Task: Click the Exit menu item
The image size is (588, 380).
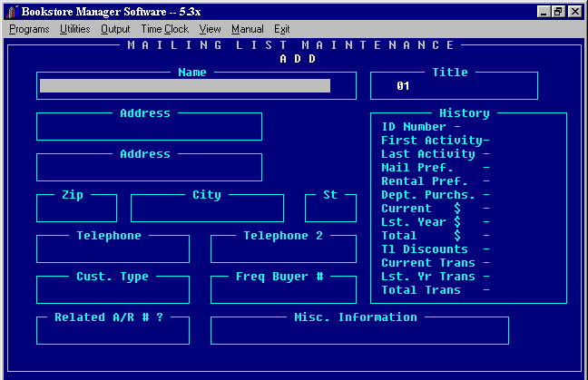Action: pyautogui.click(x=281, y=29)
